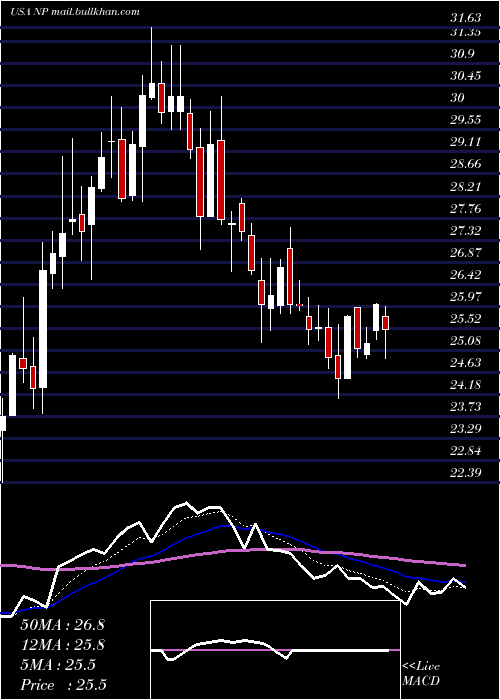Click inside the MACD inset chart
The width and height of the screenshot is (500, 700).
coord(275,650)
